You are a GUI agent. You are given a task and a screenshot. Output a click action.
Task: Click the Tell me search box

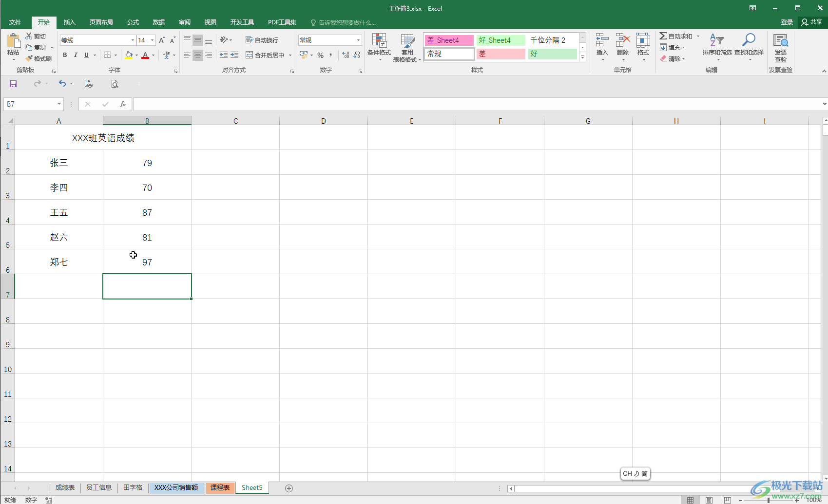click(x=343, y=22)
